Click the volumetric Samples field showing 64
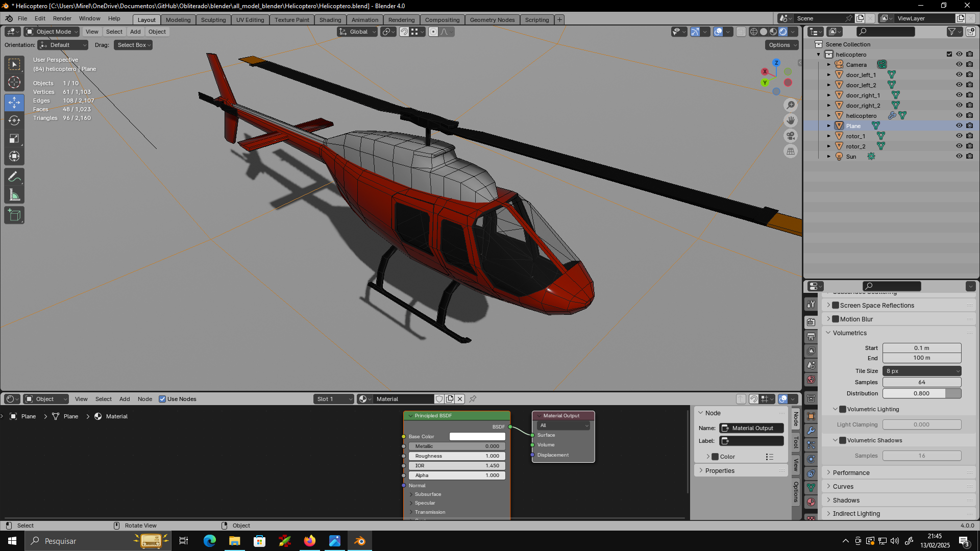The width and height of the screenshot is (980, 551). [921, 382]
